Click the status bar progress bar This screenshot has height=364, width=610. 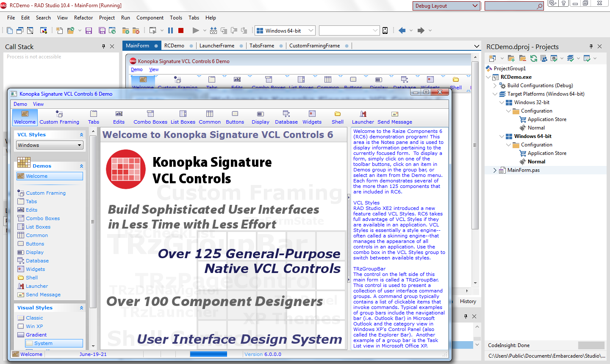coord(208,354)
